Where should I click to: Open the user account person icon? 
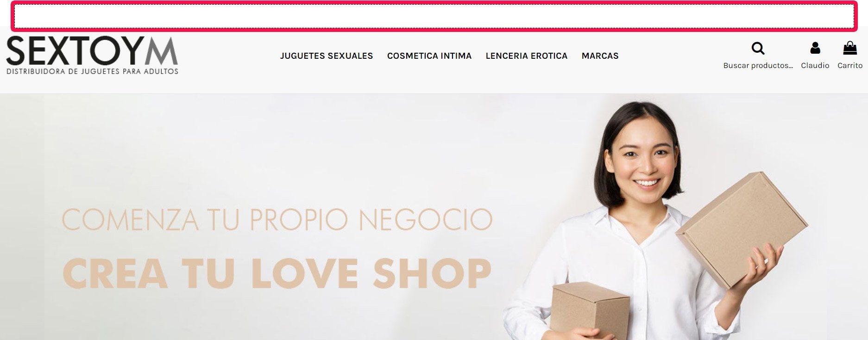tap(815, 48)
